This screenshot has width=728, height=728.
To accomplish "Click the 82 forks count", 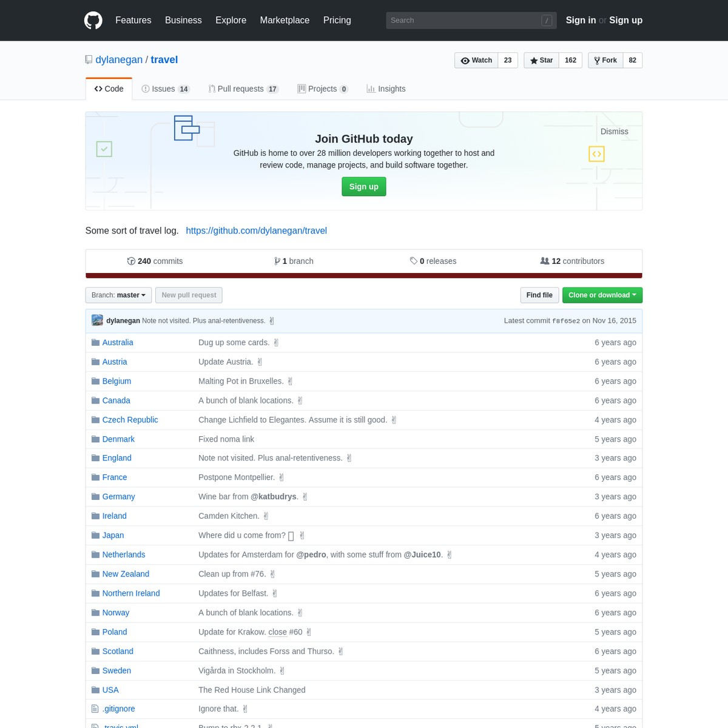I will (633, 60).
